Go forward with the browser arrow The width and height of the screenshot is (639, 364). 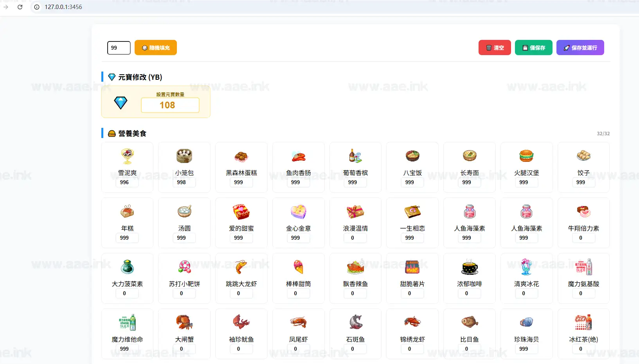pyautogui.click(x=6, y=7)
